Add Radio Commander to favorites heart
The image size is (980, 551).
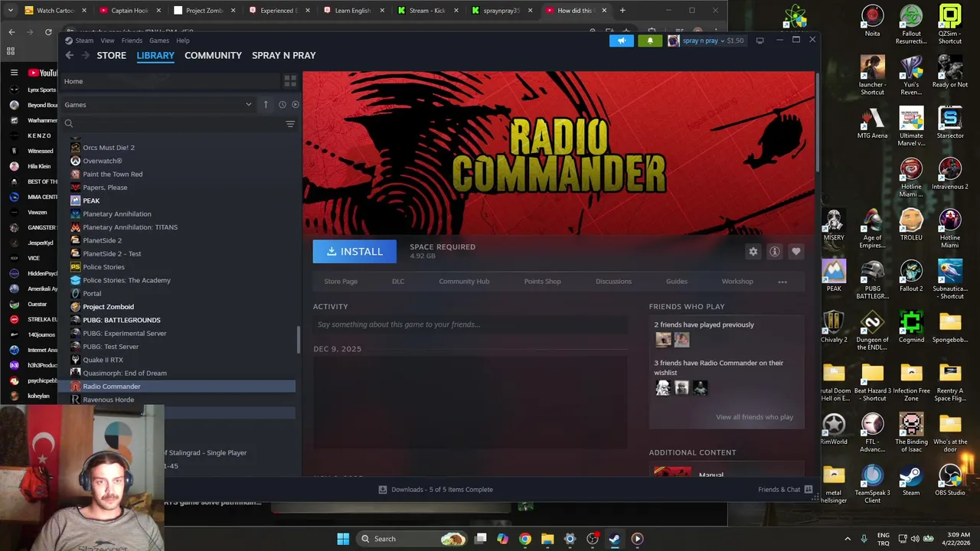pyautogui.click(x=796, y=251)
